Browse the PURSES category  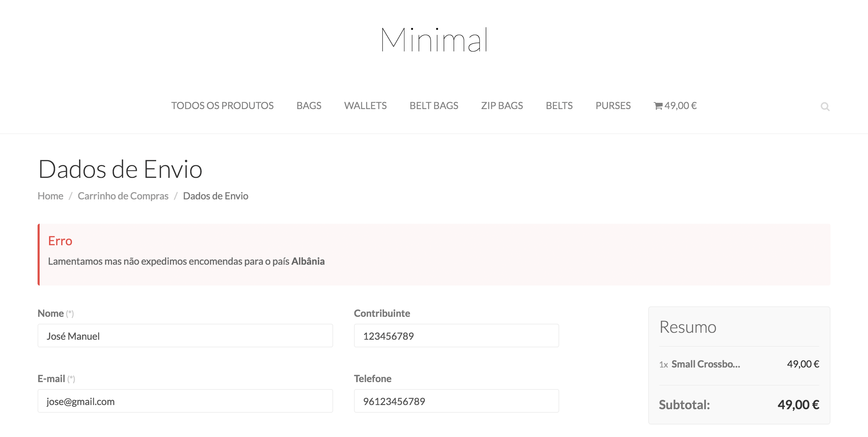click(x=613, y=106)
